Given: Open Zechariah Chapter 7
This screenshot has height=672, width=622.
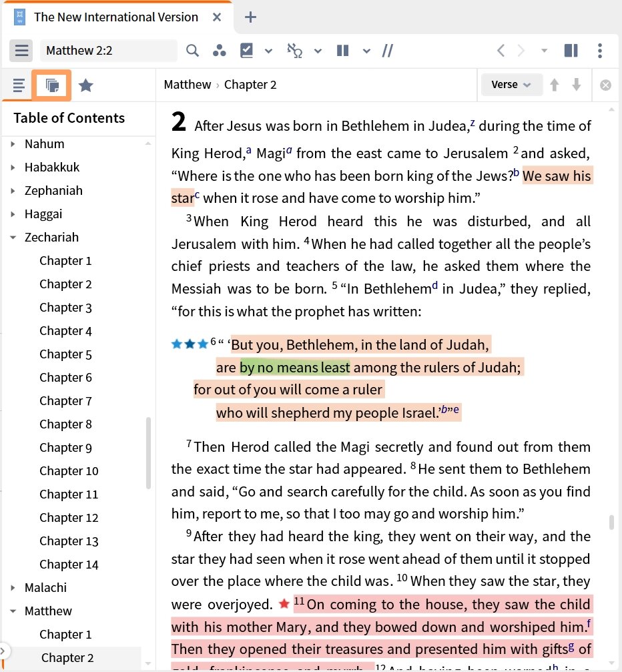Looking at the screenshot, I should pyautogui.click(x=65, y=400).
